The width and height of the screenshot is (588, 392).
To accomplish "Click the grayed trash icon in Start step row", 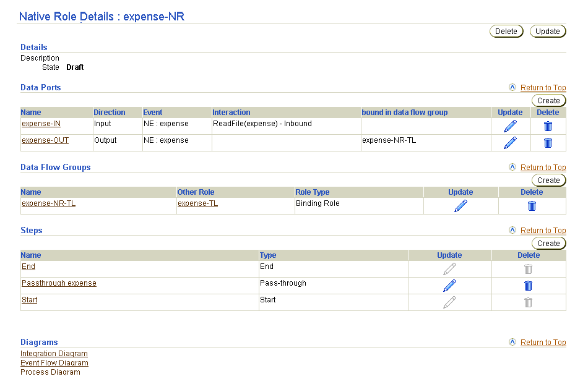I will 528,302.
